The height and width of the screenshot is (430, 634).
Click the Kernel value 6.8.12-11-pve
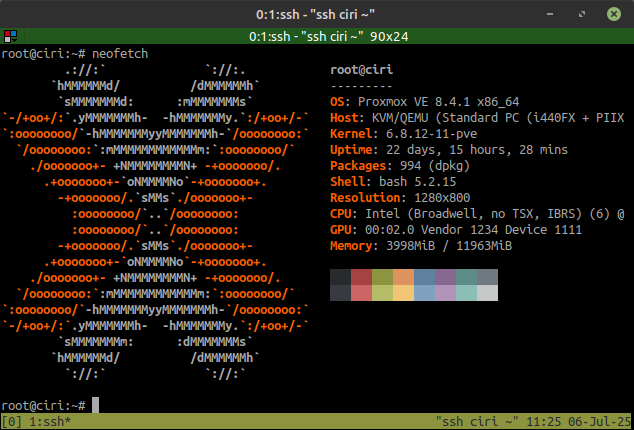click(431, 133)
